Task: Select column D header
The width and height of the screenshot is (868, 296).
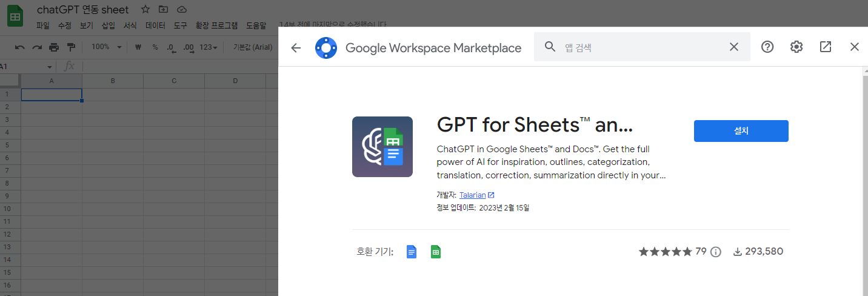Action: click(235, 81)
